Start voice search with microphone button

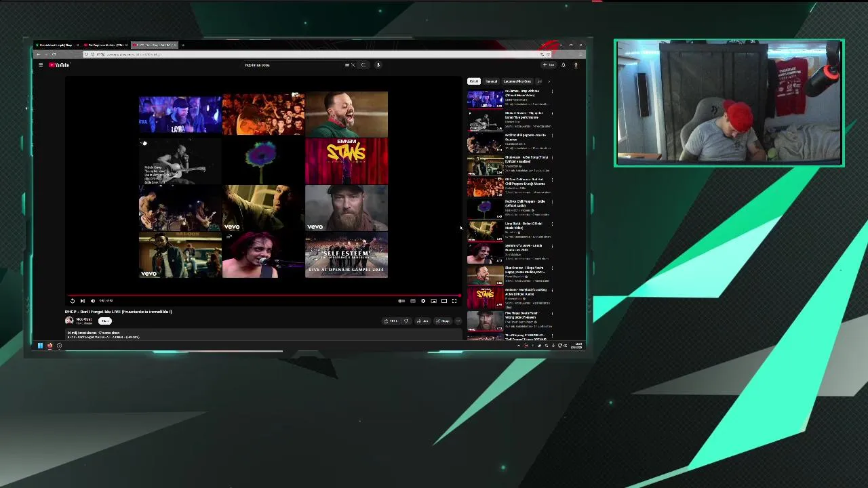378,65
